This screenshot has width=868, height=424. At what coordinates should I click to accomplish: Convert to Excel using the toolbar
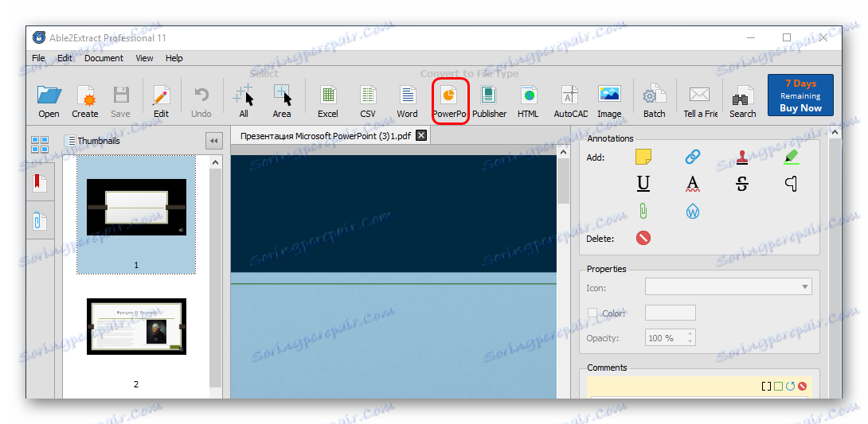[328, 101]
